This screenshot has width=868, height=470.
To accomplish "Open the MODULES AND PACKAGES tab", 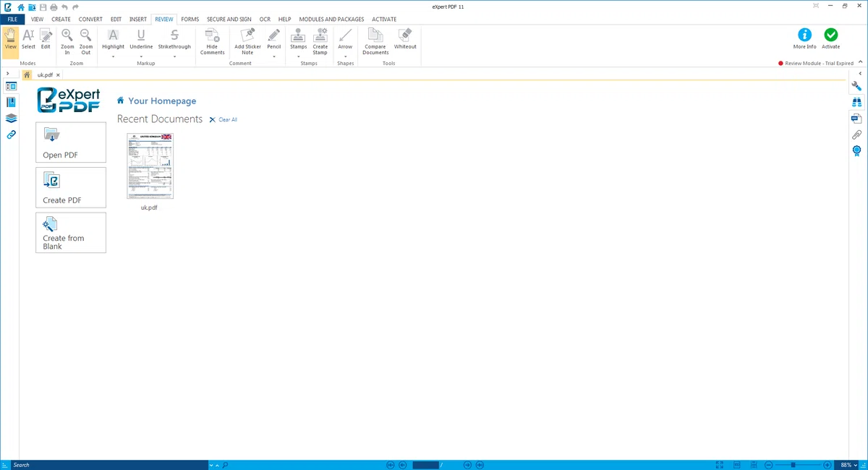I will (x=331, y=19).
